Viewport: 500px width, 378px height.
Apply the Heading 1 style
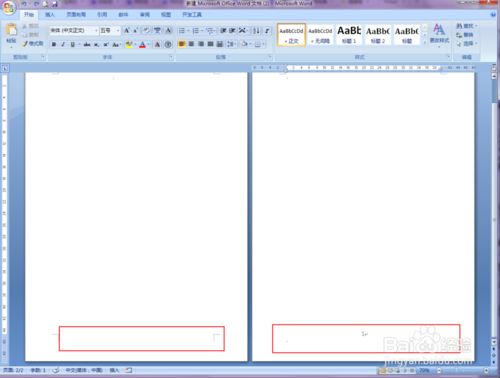point(349,35)
